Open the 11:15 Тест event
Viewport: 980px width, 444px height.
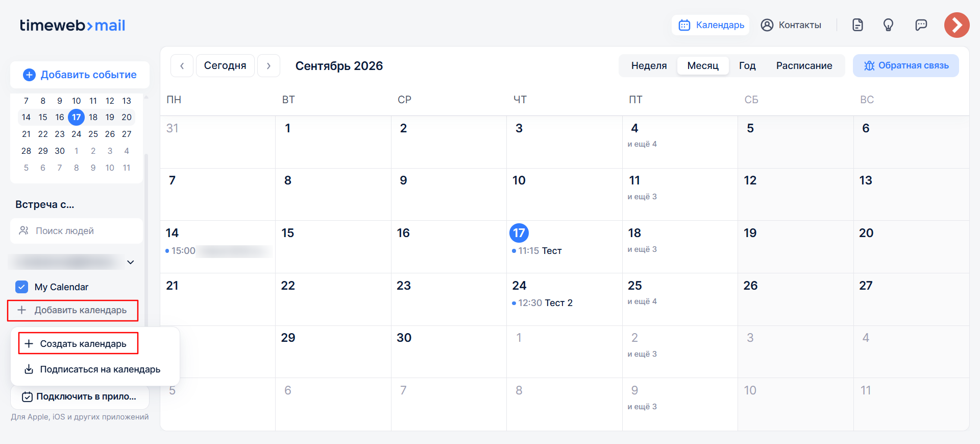point(537,251)
